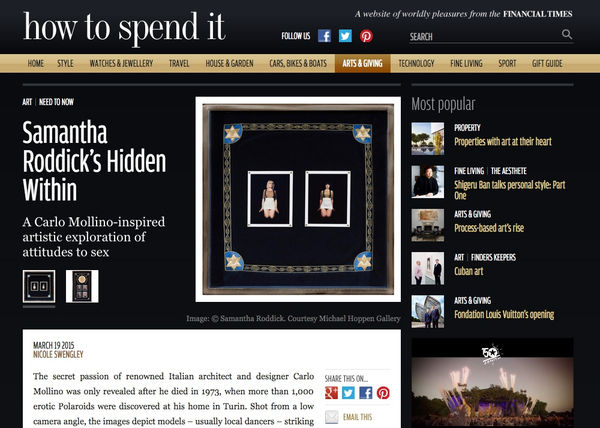Share article on Google Plus
The width and height of the screenshot is (600, 428).
(331, 393)
